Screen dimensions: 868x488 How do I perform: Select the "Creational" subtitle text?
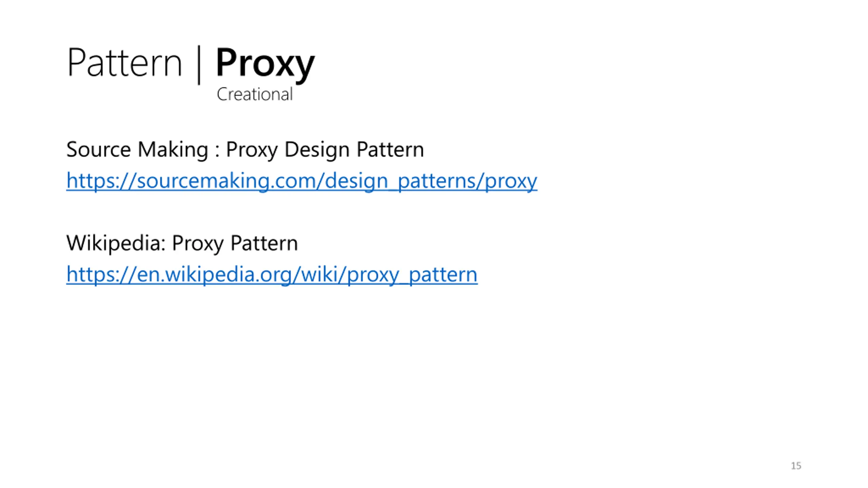click(x=255, y=94)
